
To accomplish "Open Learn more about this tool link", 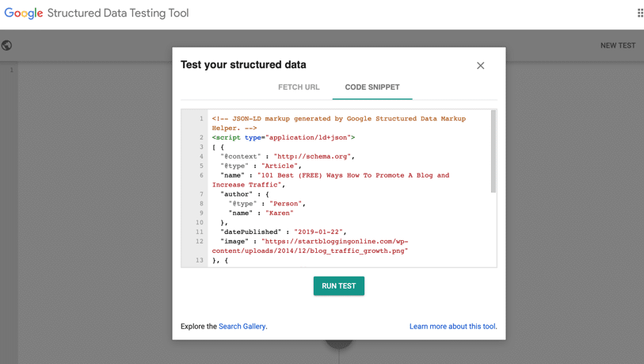I will (452, 326).
